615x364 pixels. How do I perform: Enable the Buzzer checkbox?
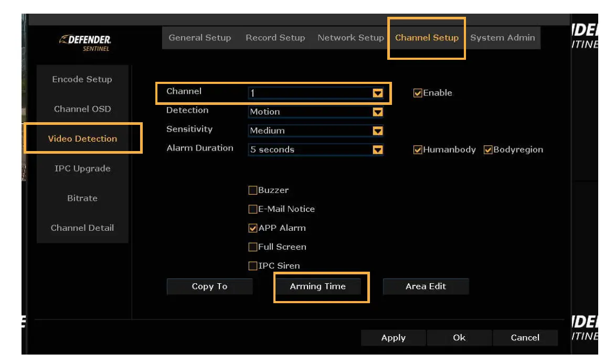click(253, 190)
